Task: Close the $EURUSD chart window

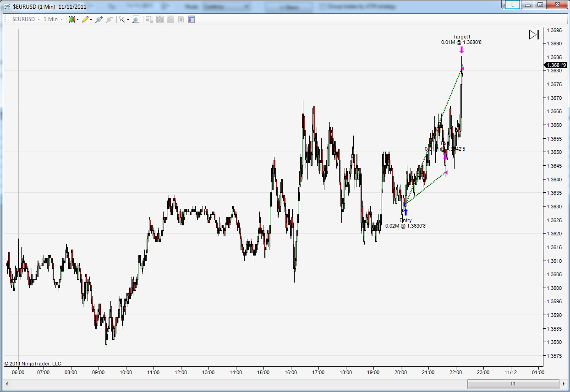Action: click(556, 4)
